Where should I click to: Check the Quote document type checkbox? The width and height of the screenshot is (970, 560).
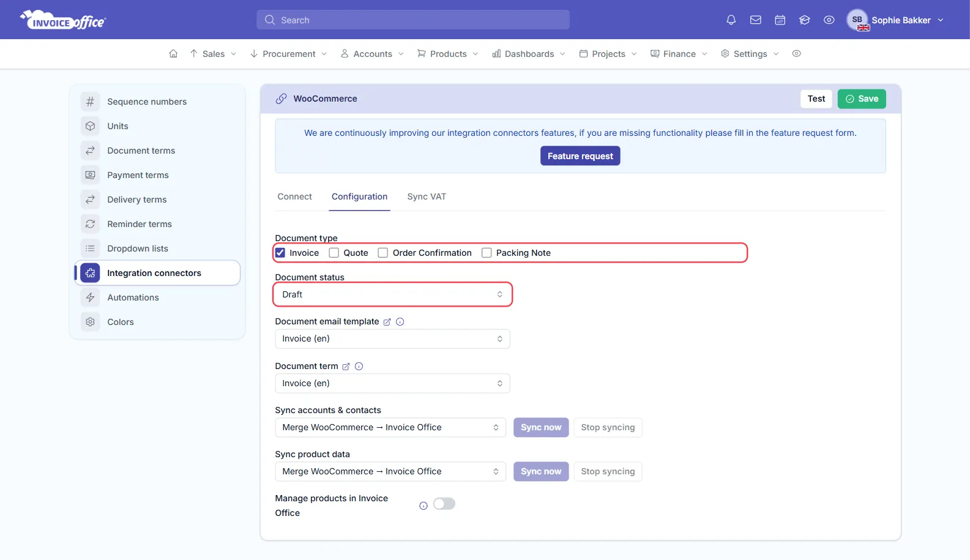point(334,253)
